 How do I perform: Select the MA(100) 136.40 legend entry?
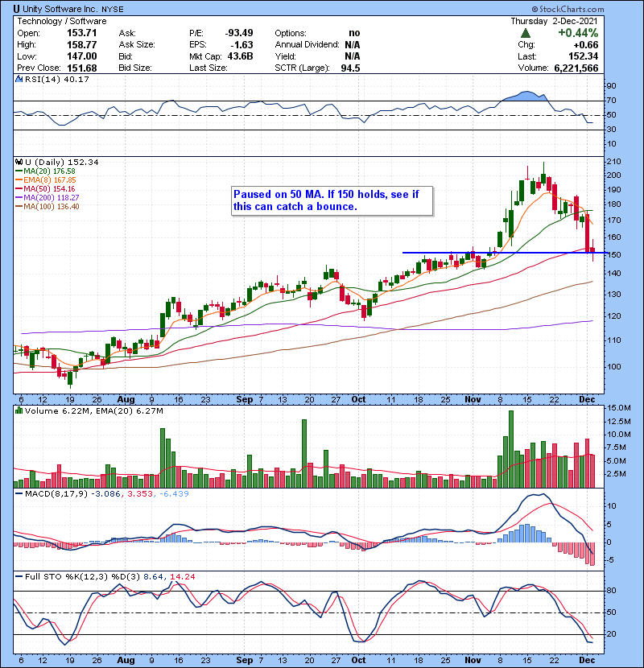click(47, 207)
